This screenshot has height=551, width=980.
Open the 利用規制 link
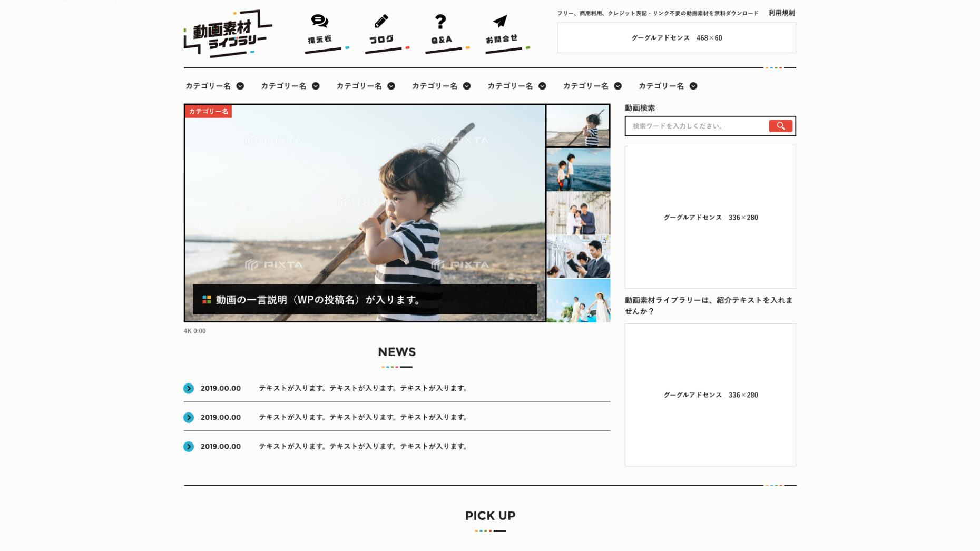[781, 13]
